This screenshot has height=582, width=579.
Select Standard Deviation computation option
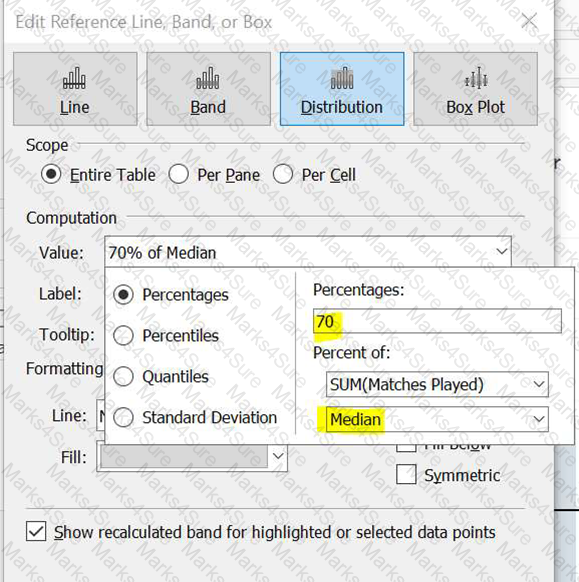[x=123, y=417]
